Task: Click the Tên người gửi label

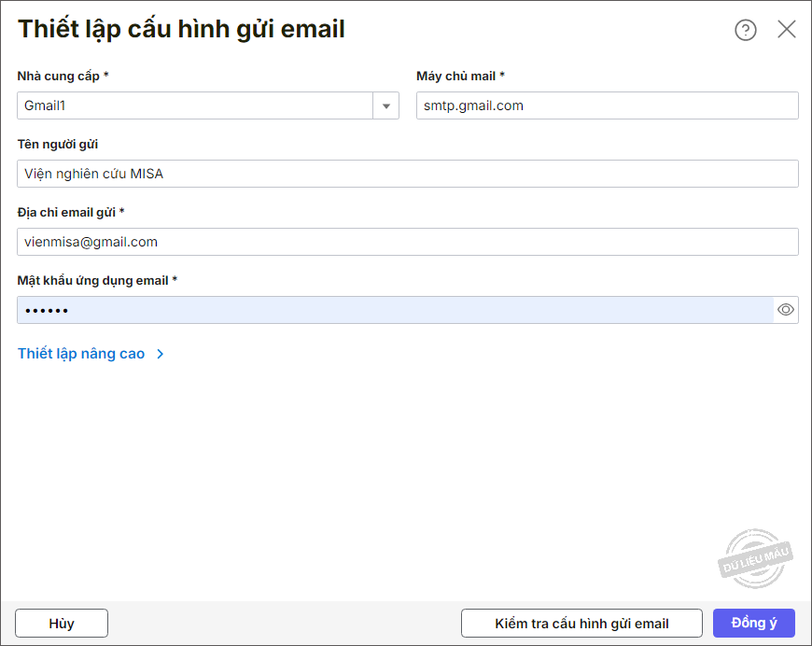Action: tap(58, 144)
